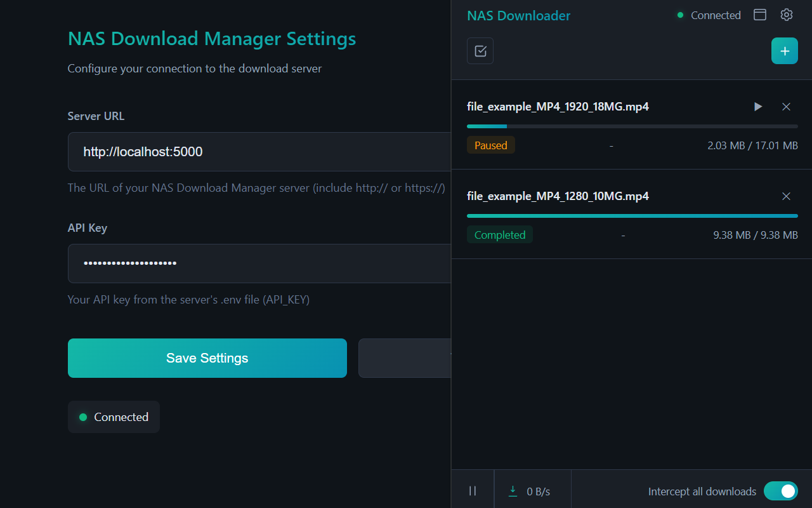
Task: Click the Paused status badge
Action: click(x=491, y=145)
